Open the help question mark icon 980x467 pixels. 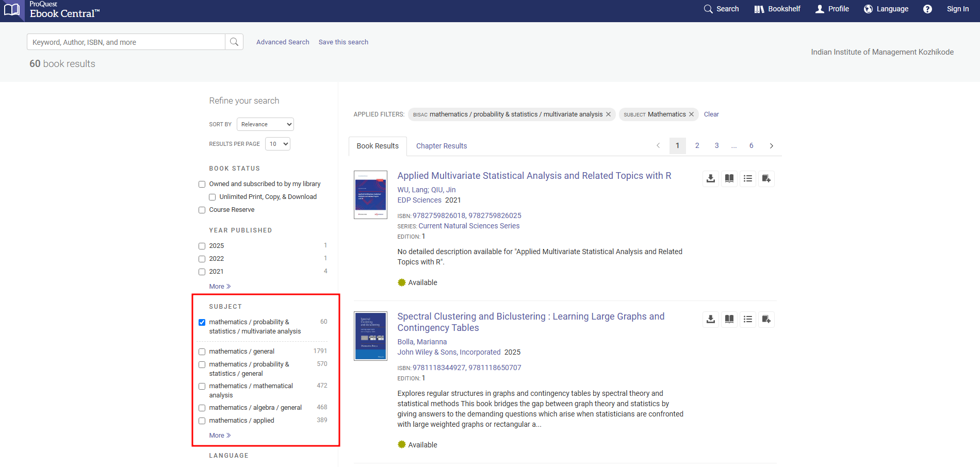(x=927, y=9)
